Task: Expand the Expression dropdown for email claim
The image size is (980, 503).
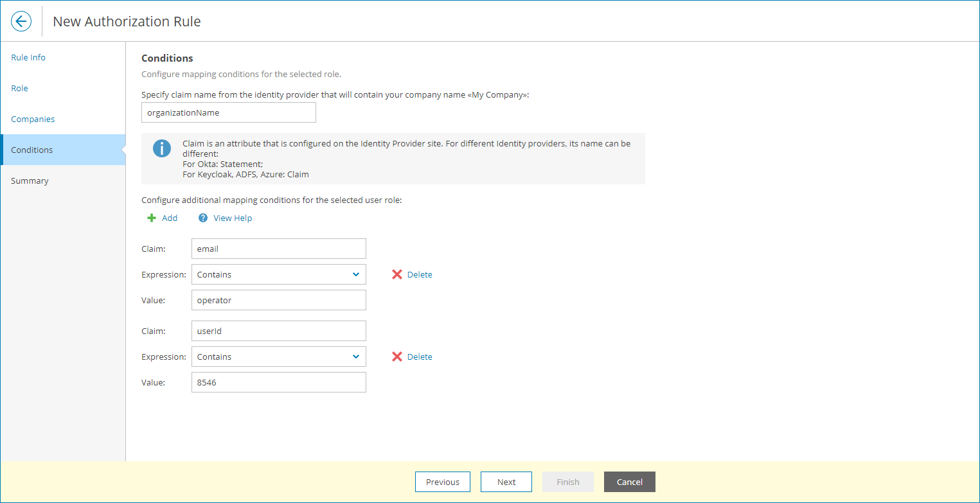Action: click(356, 274)
